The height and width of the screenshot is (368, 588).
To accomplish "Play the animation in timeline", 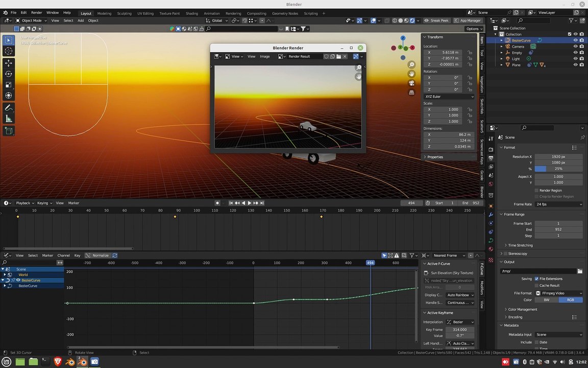I will pyautogui.click(x=250, y=203).
